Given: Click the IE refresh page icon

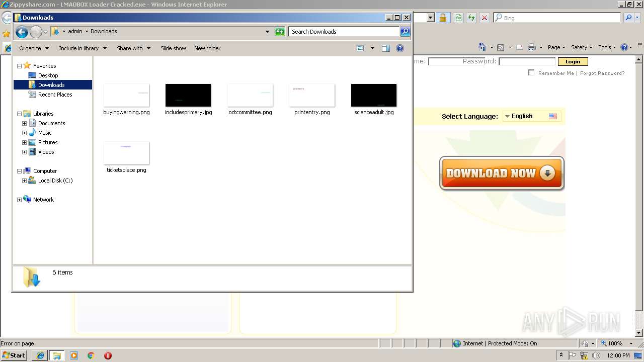Looking at the screenshot, I should tap(471, 18).
